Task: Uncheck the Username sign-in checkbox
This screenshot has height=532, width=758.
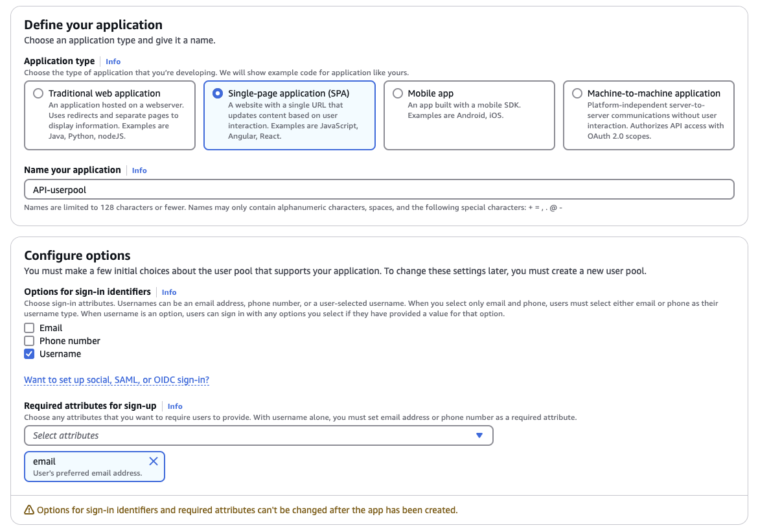Action: point(30,354)
